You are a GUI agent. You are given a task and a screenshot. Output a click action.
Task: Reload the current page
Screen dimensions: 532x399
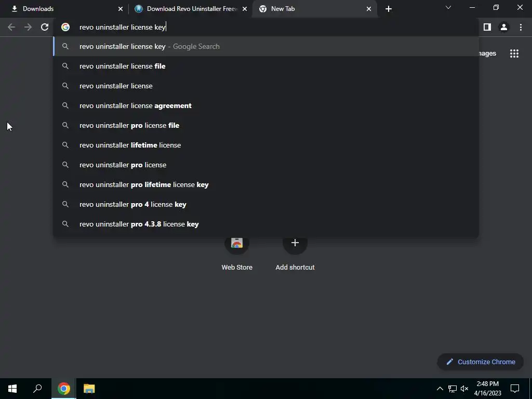[x=45, y=27]
